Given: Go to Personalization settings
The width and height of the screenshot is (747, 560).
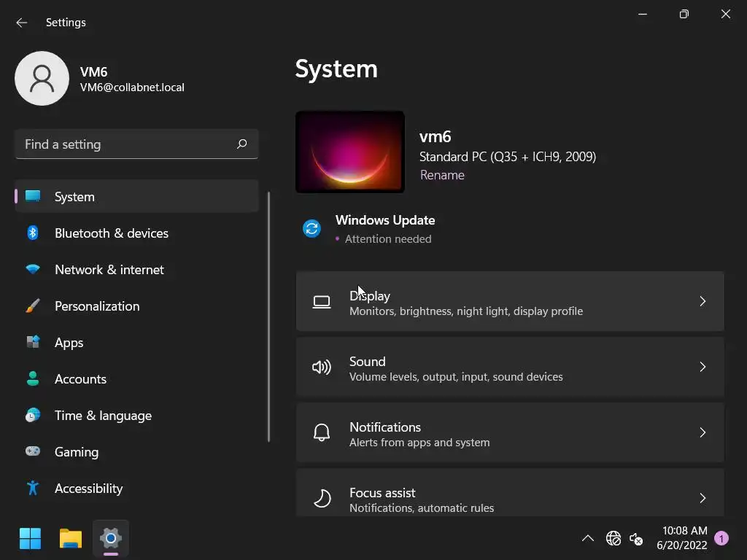Looking at the screenshot, I should [x=136, y=306].
